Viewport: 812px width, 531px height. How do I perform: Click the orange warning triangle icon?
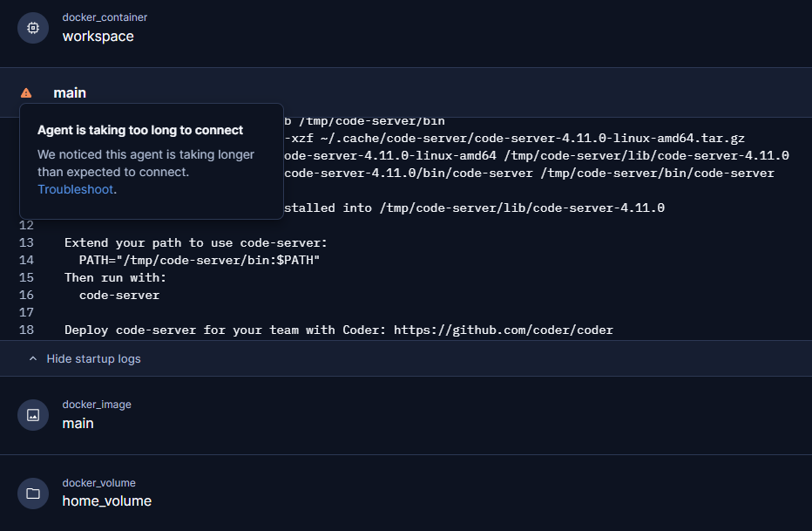[26, 92]
